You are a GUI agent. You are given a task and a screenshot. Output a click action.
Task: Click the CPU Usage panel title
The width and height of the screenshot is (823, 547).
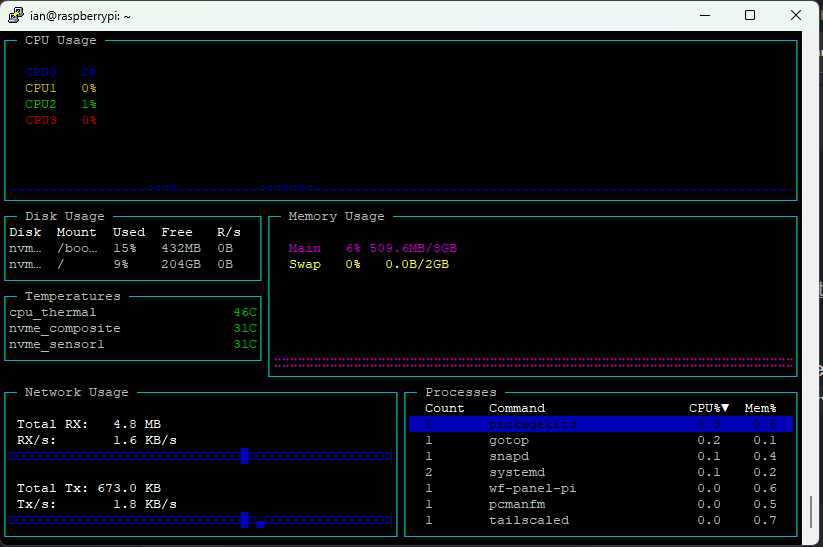pyautogui.click(x=61, y=40)
